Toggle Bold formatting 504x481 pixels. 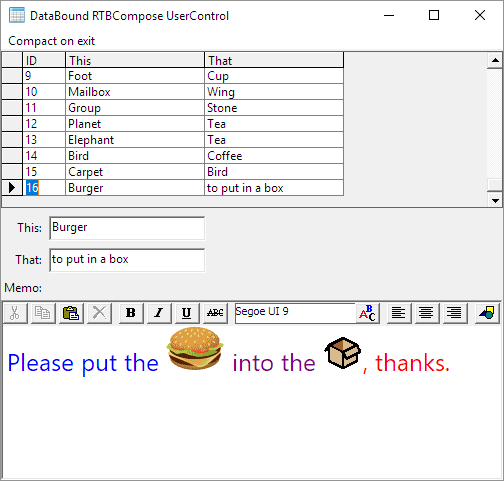pos(131,313)
